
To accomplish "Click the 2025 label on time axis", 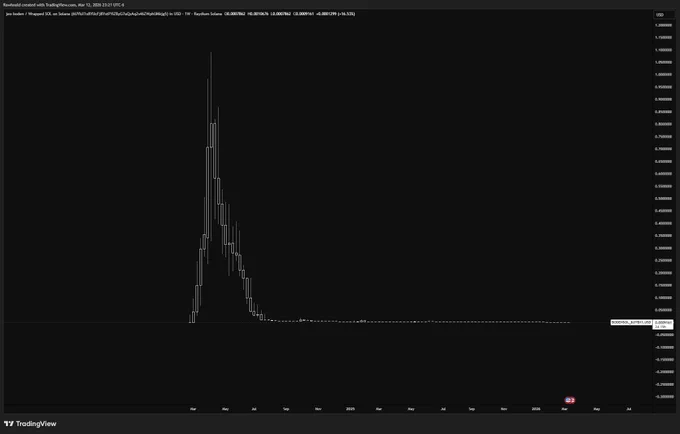I will [x=350, y=409].
